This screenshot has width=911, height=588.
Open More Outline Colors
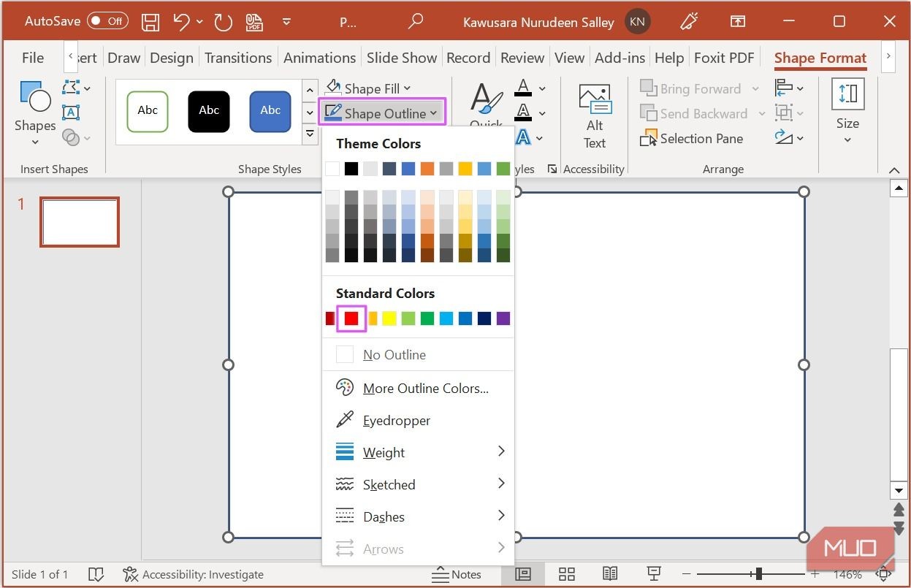418,389
